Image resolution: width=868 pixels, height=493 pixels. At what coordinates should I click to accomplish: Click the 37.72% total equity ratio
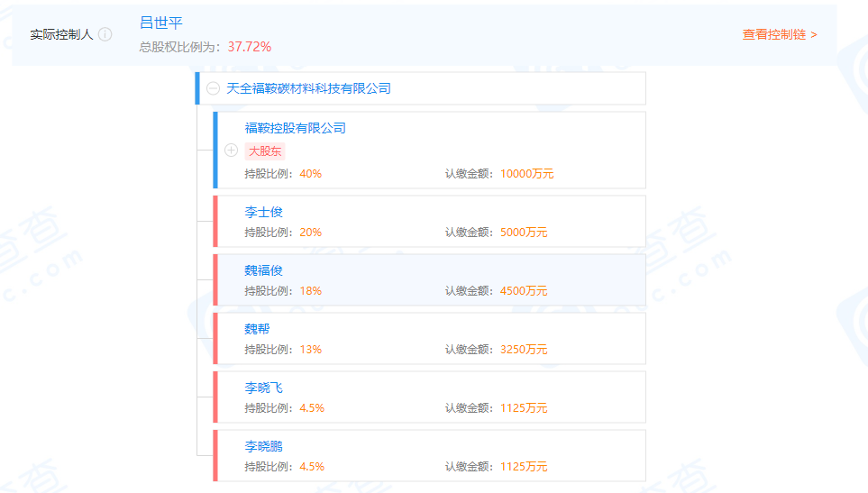pyautogui.click(x=250, y=46)
